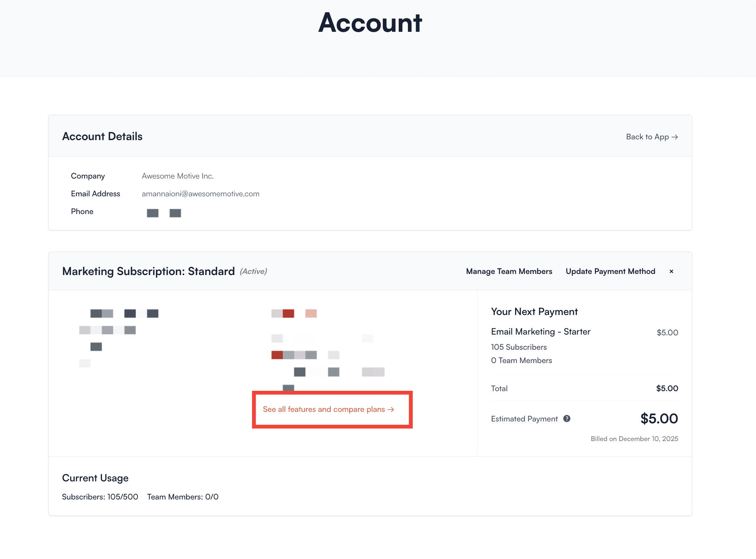Open Manage Team Members

coord(509,271)
